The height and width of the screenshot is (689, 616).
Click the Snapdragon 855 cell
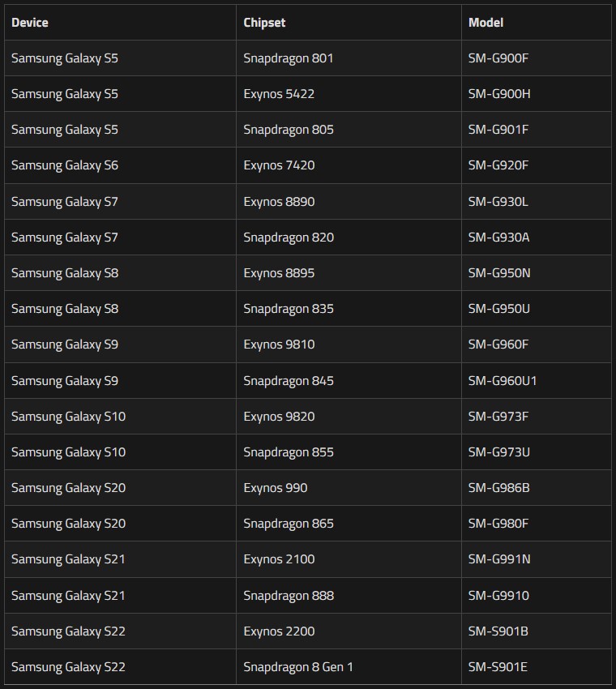[289, 452]
